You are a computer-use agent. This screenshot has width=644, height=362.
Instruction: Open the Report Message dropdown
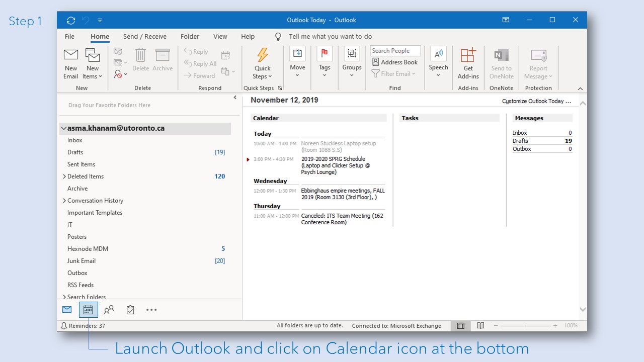538,63
